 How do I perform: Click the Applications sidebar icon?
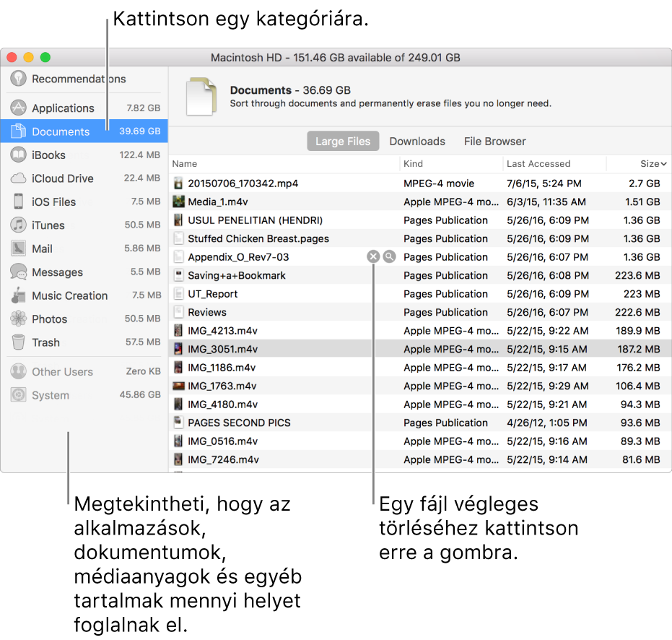coord(19,108)
